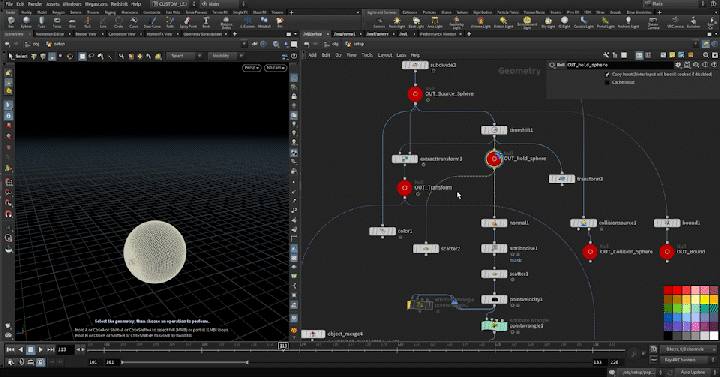
Task: Open the Select mode dropdown in viewport toolbar
Action: click(184, 56)
